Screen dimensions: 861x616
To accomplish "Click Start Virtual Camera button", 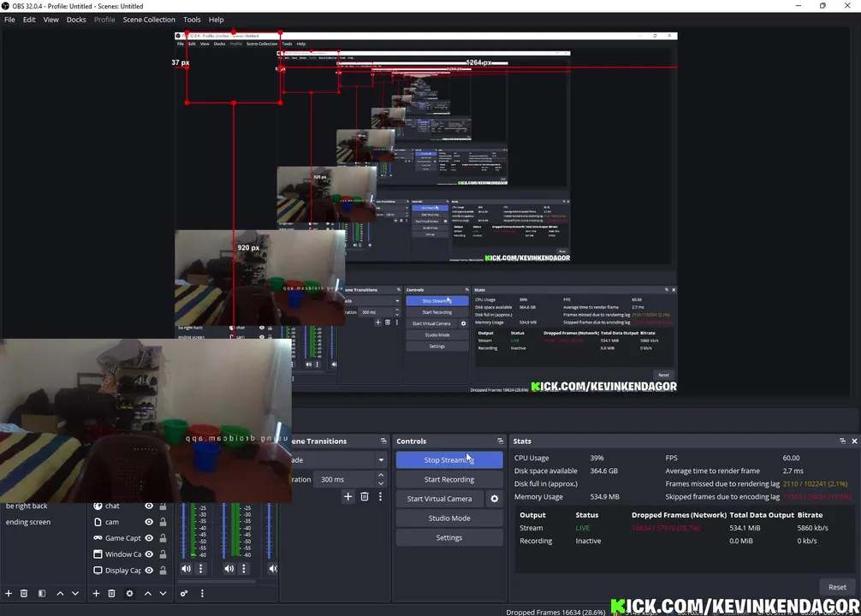I will click(439, 499).
